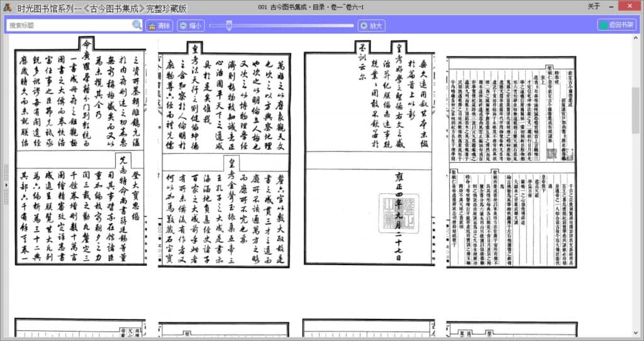Open the first handwritten page thumbnail

pyautogui.click(x=80, y=151)
